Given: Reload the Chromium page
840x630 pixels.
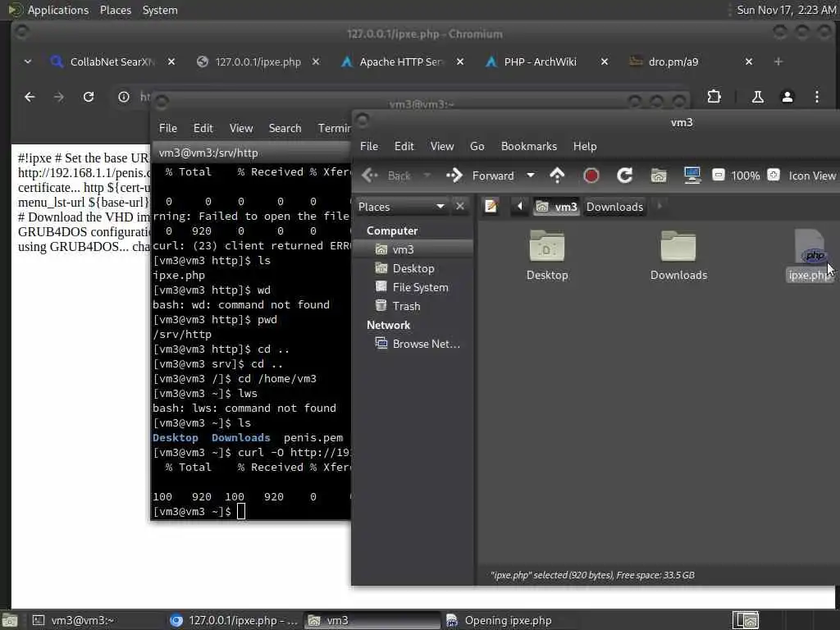Looking at the screenshot, I should coord(89,97).
